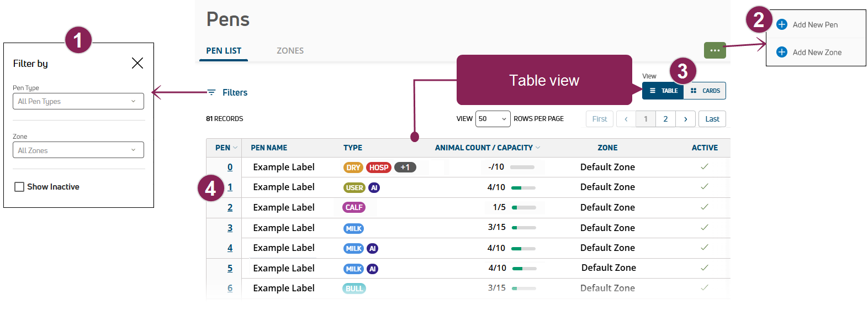The image size is (868, 309).
Task: Click the green three-dot more options button
Action: coord(714,50)
